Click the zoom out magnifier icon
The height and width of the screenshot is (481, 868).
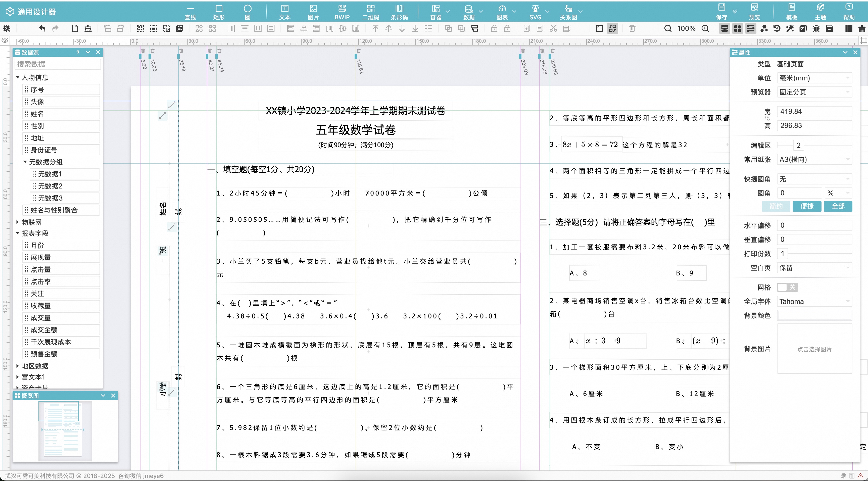pyautogui.click(x=667, y=29)
